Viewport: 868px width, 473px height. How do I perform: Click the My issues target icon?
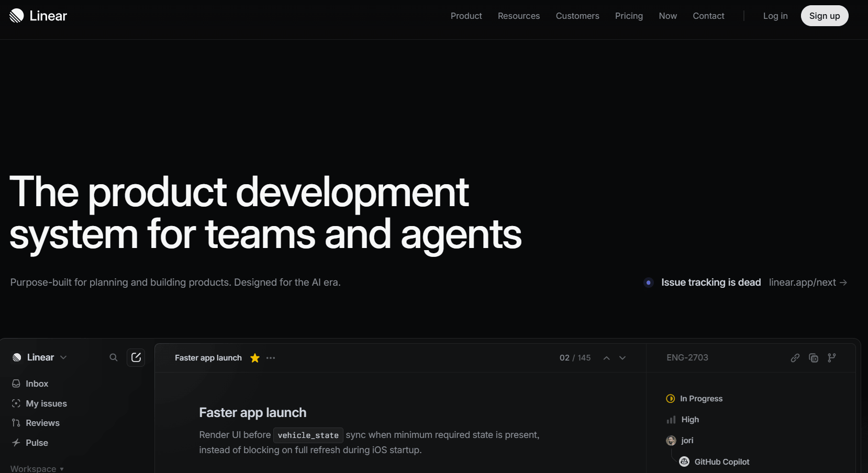(16, 403)
